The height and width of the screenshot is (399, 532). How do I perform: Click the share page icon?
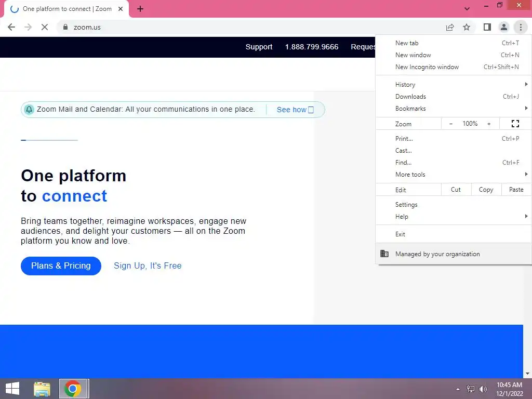(x=450, y=27)
